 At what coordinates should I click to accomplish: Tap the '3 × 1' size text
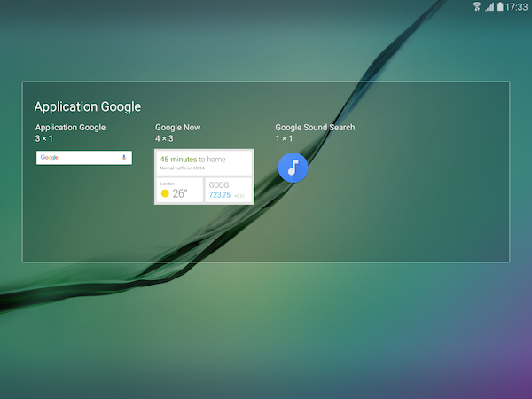click(x=43, y=138)
